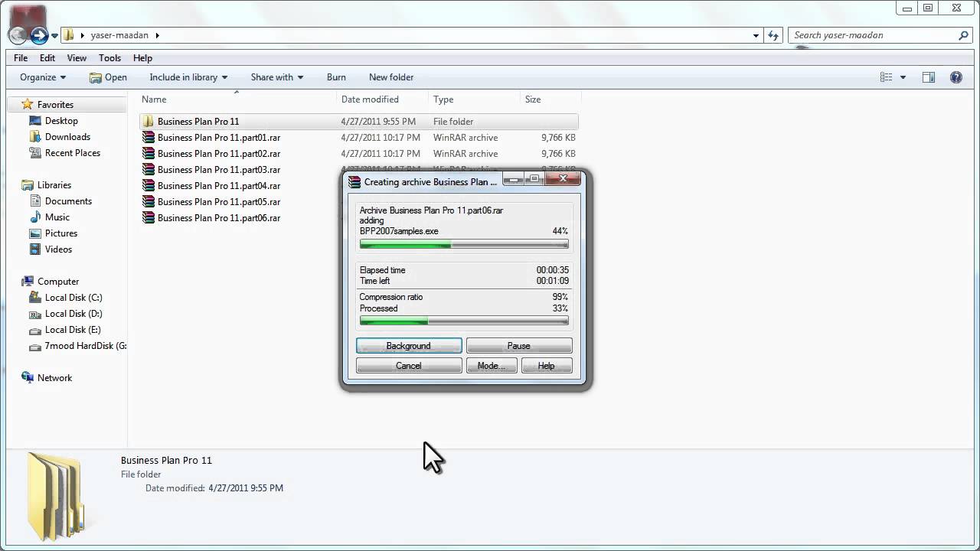Click New folder in the command bar
The width and height of the screenshot is (980, 551).
pos(391,77)
